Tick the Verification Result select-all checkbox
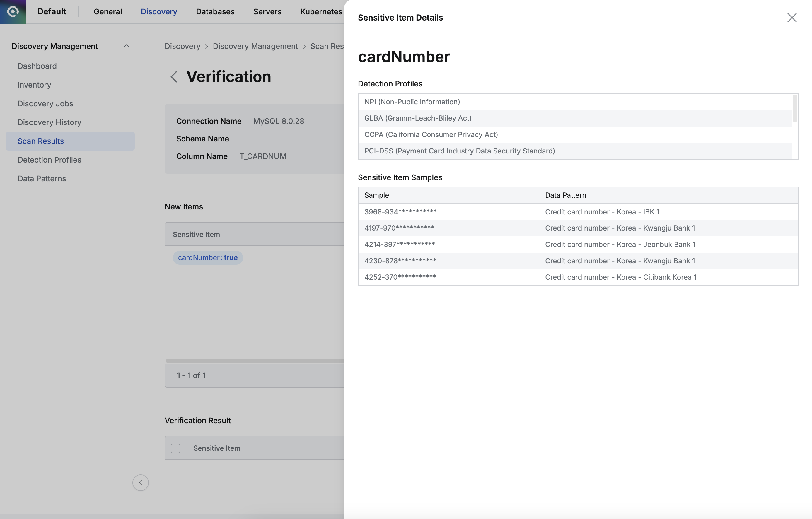The height and width of the screenshot is (519, 812). 175,448
